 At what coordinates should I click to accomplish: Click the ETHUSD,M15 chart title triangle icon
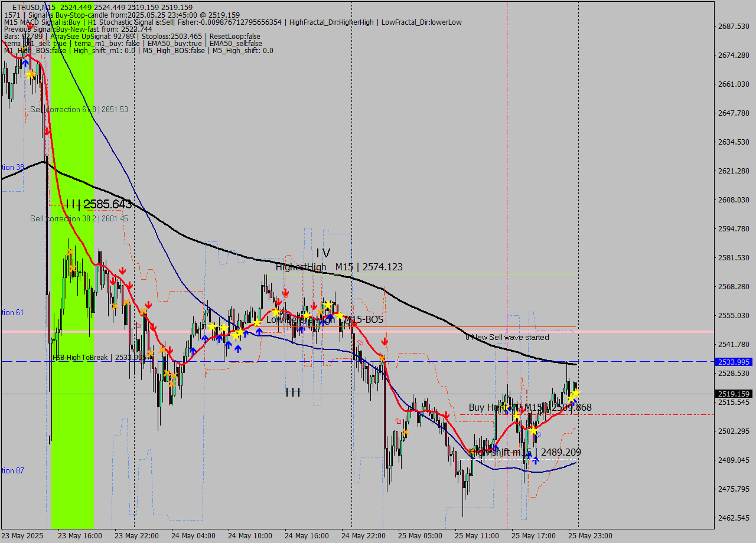click(6, 8)
